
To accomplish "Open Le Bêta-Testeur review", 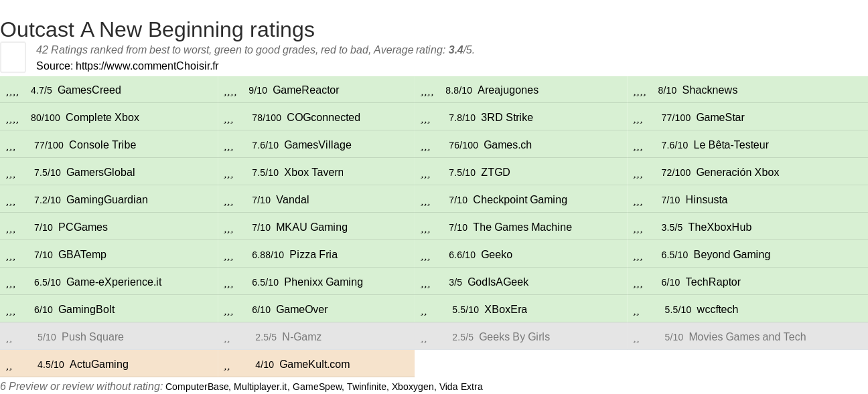I will pos(731,145).
